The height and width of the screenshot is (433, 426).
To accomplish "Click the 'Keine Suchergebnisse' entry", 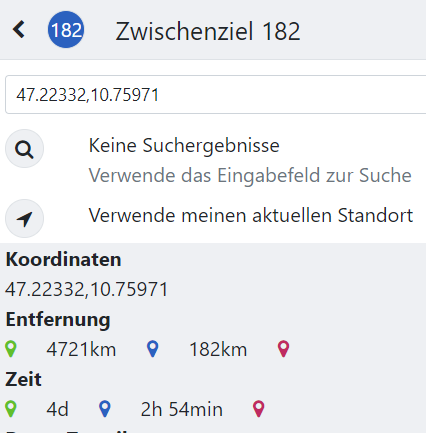I will (x=184, y=146).
